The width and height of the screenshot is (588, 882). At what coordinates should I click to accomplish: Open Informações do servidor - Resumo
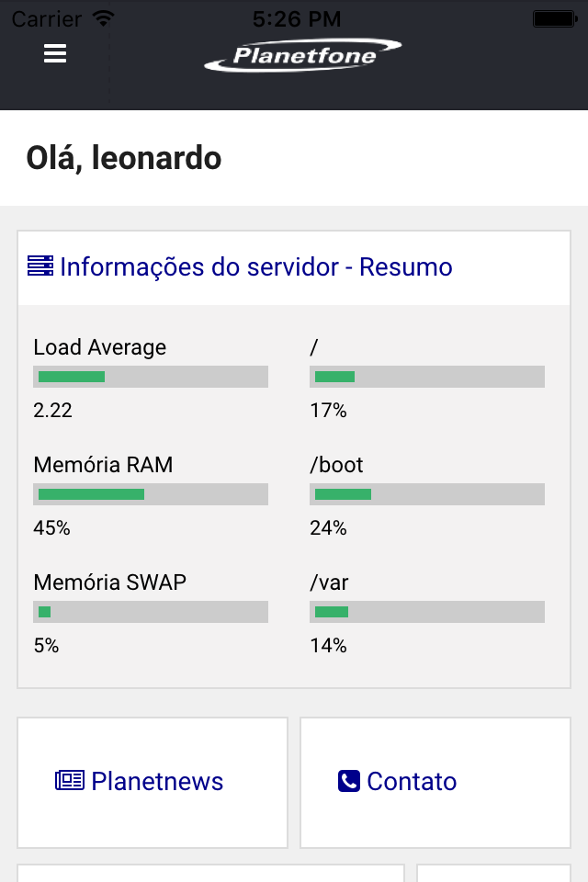tap(256, 266)
